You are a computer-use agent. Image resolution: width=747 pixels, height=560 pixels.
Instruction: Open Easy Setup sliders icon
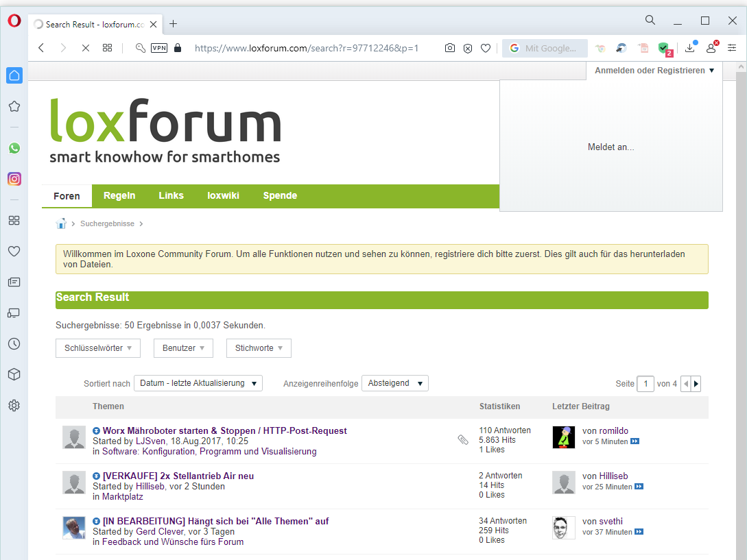[x=732, y=47]
